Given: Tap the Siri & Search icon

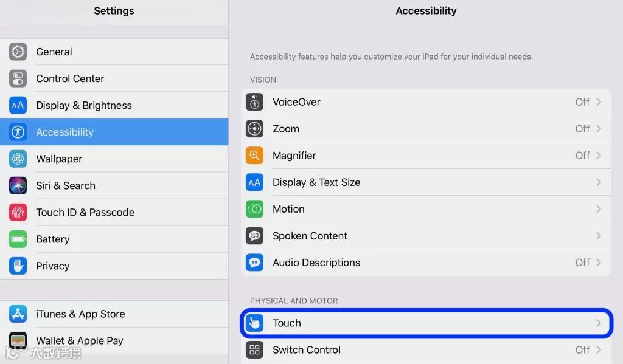Looking at the screenshot, I should [18, 185].
